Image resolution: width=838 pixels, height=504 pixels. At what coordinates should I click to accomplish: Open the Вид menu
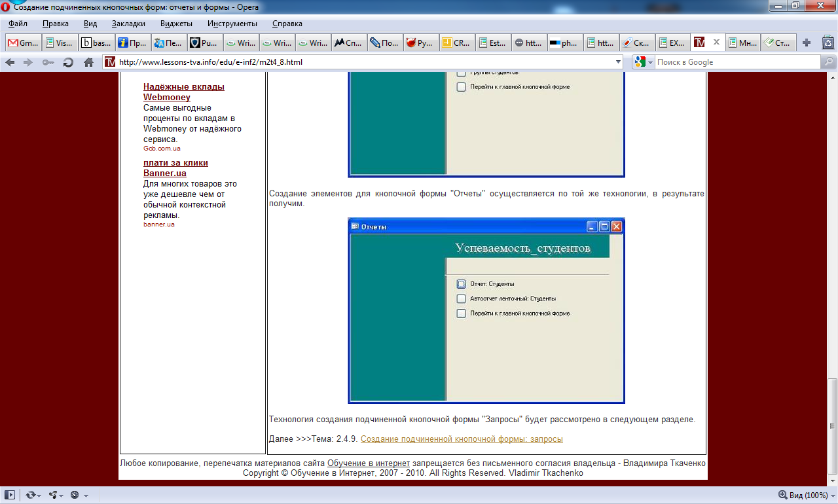(90, 24)
